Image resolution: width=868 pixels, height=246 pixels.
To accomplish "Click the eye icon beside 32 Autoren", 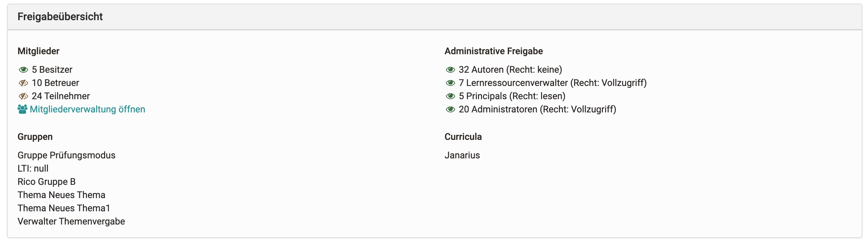I will [450, 70].
